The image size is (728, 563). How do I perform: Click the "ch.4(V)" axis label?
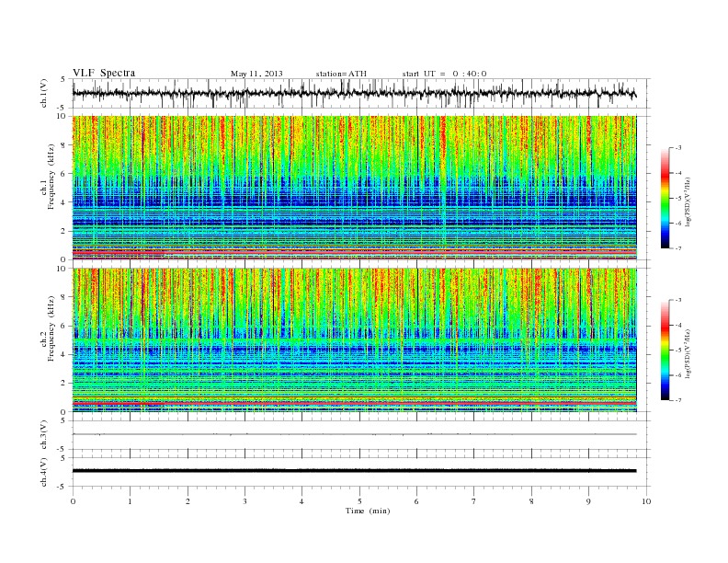click(x=44, y=472)
